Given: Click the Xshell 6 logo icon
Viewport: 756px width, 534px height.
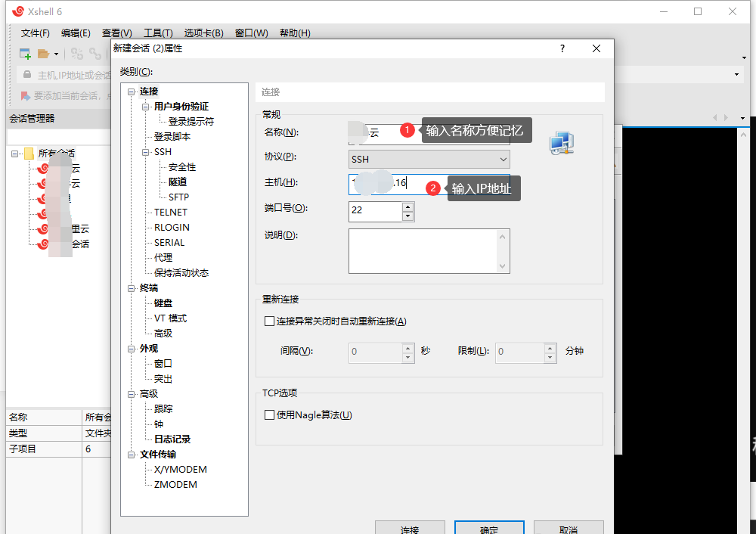Looking at the screenshot, I should pyautogui.click(x=18, y=11).
